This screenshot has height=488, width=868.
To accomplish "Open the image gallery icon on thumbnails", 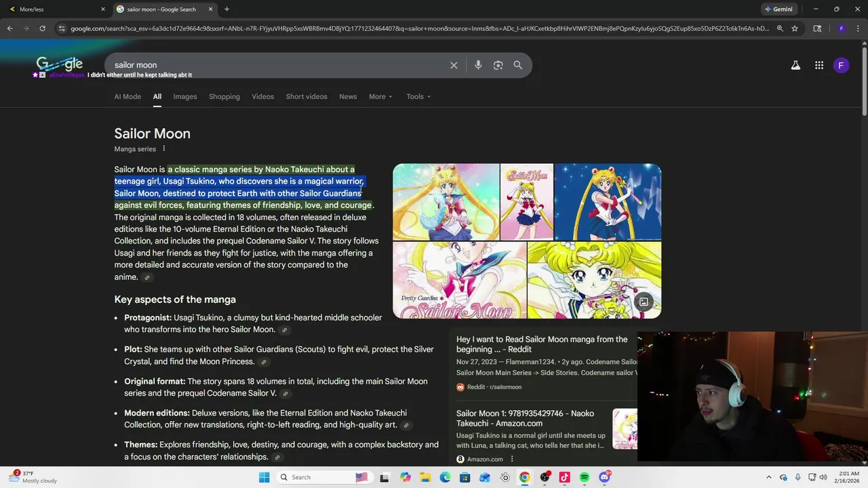I will [644, 302].
